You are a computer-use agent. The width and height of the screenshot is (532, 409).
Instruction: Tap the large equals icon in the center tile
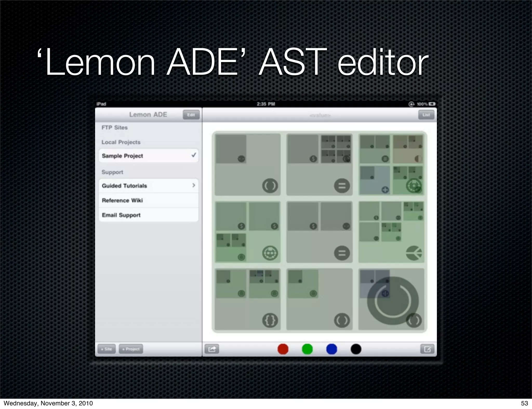[x=342, y=253]
